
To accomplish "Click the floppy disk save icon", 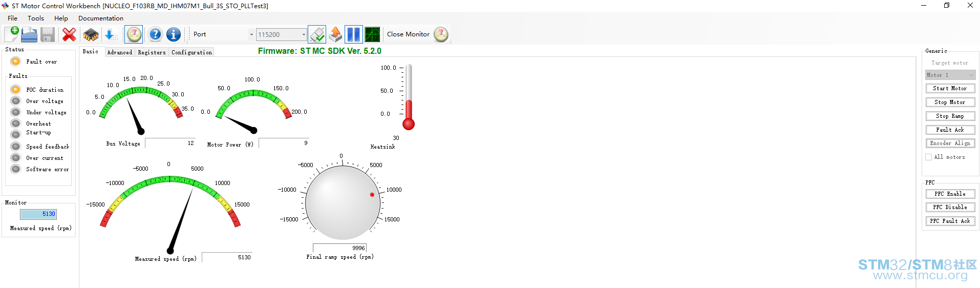I will (48, 34).
